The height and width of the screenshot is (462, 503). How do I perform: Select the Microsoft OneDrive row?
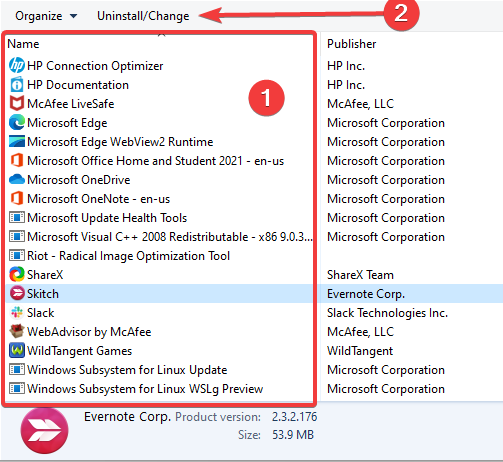79,180
